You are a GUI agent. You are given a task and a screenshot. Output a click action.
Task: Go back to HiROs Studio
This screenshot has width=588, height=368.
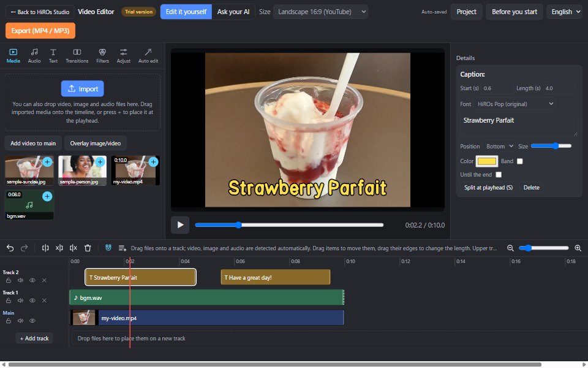pyautogui.click(x=40, y=12)
